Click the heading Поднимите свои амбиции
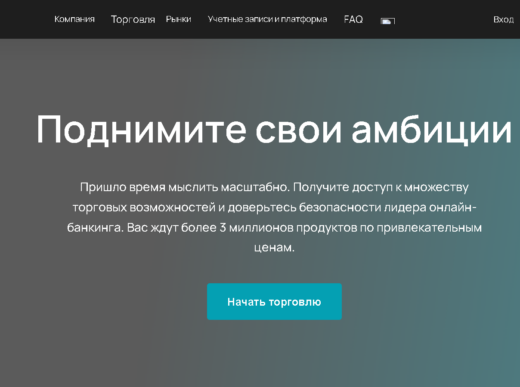Viewport: 520px width, 387px height. 274,129
